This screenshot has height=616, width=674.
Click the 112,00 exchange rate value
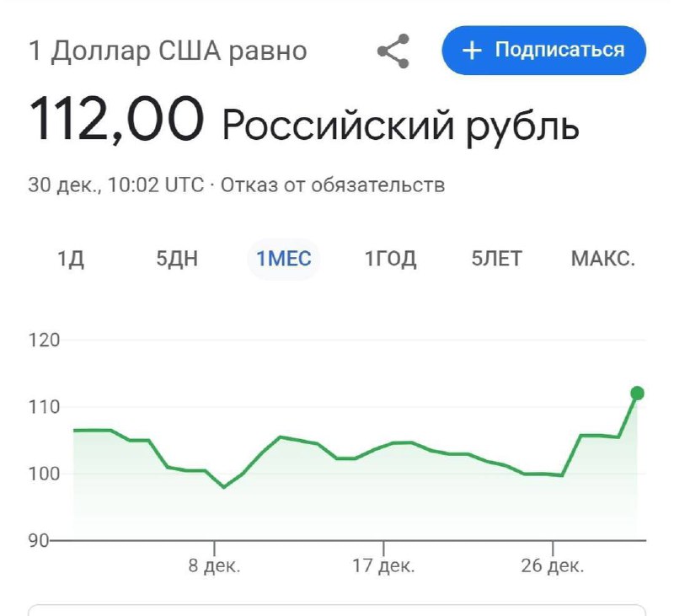116,119
